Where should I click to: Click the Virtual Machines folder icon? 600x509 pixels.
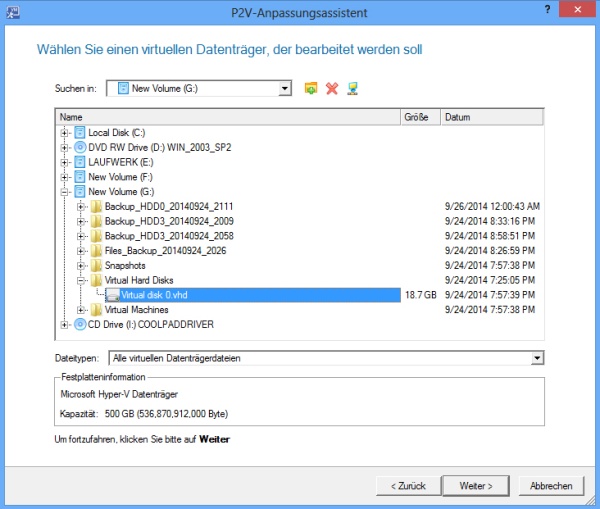[96, 310]
